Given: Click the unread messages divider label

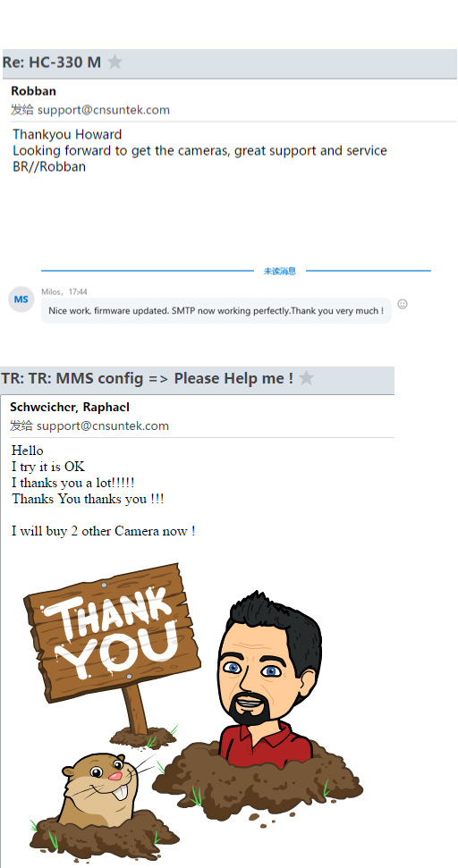Looking at the screenshot, I should pyautogui.click(x=280, y=271).
